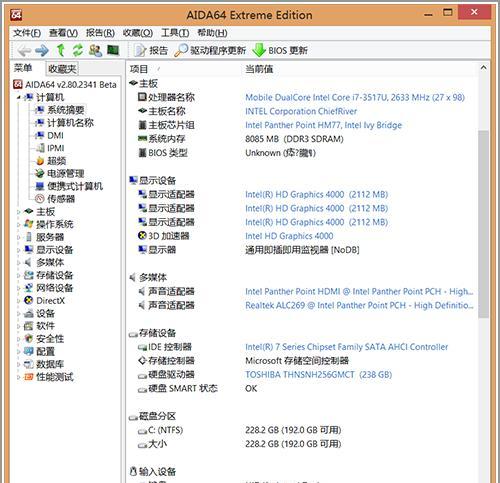Open the 报告(R) menu
Viewport: 500px width, 483px height.
[100, 33]
